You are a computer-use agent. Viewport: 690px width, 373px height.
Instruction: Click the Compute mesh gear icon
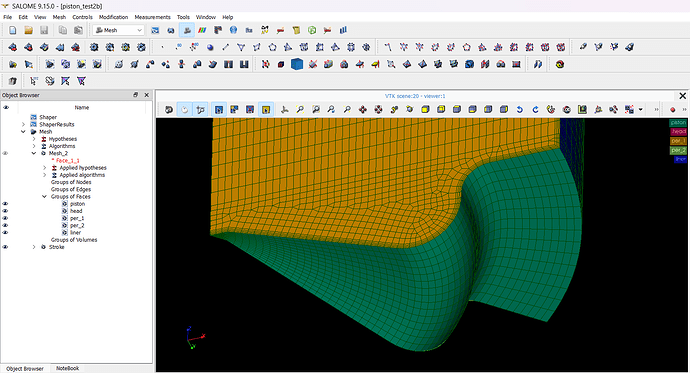click(x=94, y=47)
